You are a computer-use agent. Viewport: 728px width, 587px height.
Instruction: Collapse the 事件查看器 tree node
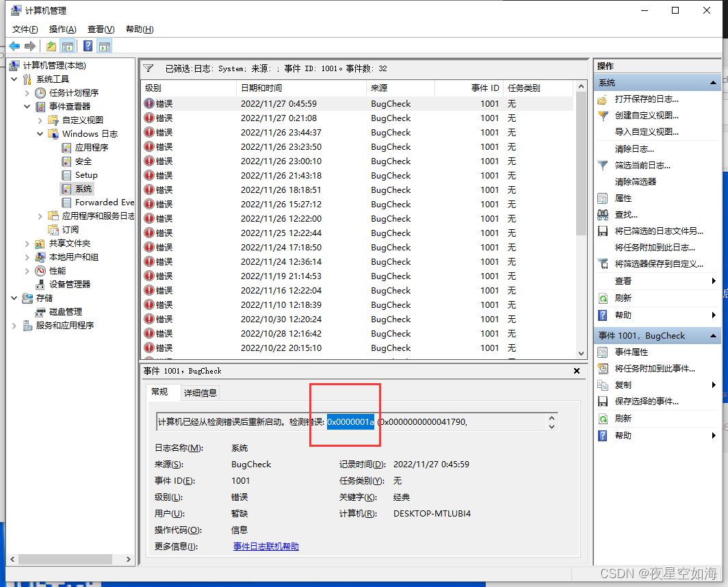click(27, 107)
